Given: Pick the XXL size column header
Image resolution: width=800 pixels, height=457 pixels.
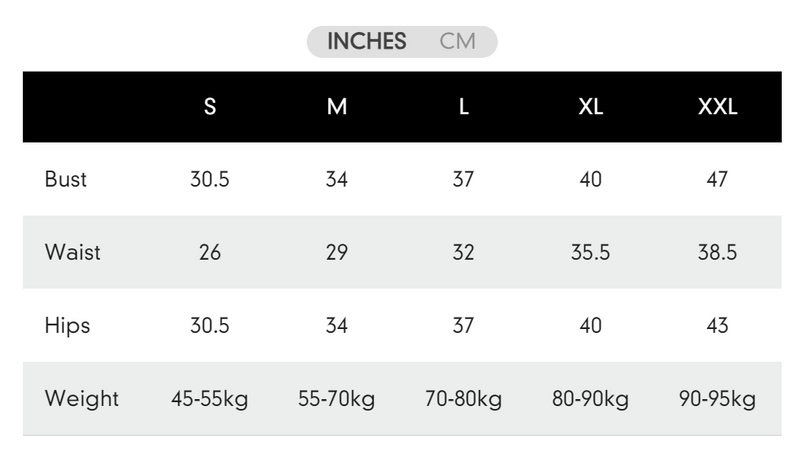Looking at the screenshot, I should point(717,107).
